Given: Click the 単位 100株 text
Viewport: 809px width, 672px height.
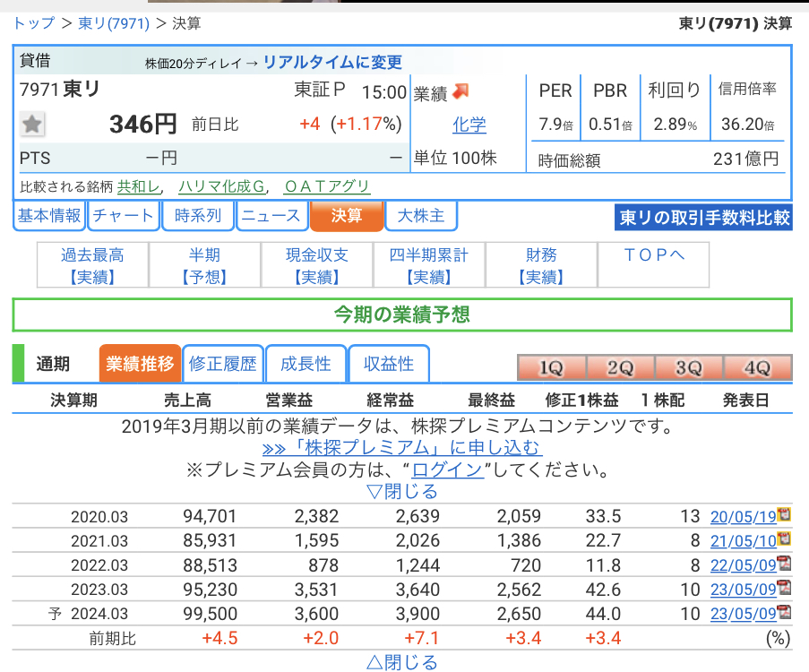Looking at the screenshot, I should click(x=455, y=158).
